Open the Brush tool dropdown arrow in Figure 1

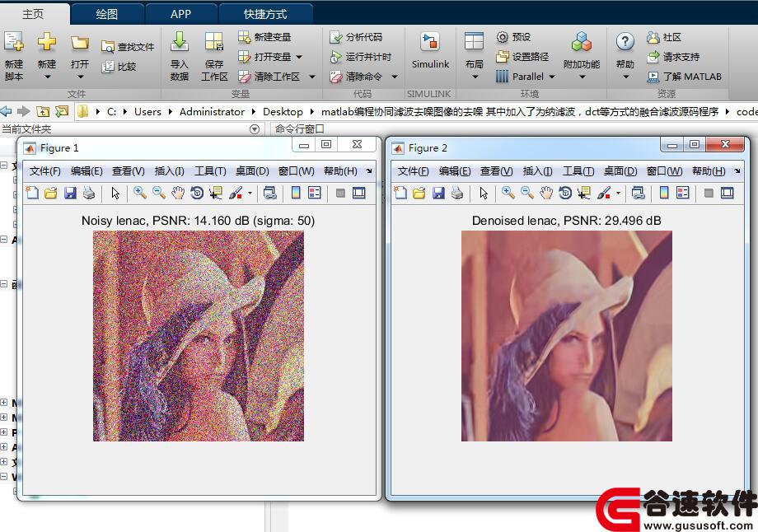click(250, 194)
